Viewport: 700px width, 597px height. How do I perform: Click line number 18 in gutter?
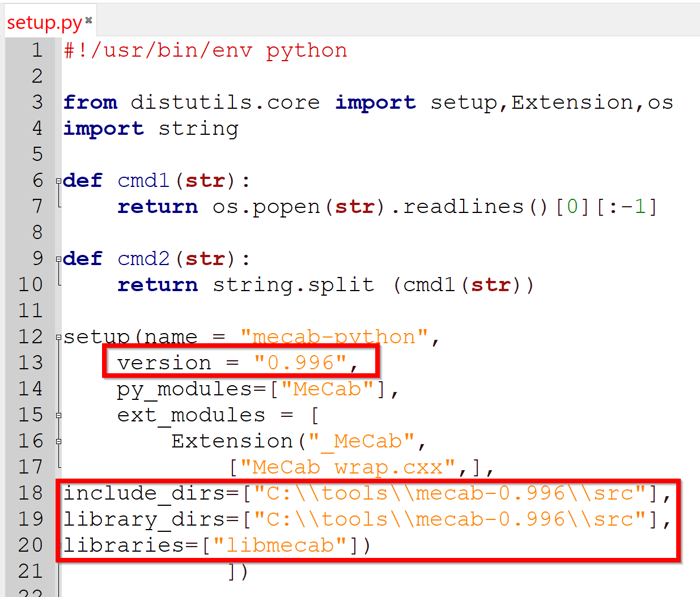(x=31, y=493)
